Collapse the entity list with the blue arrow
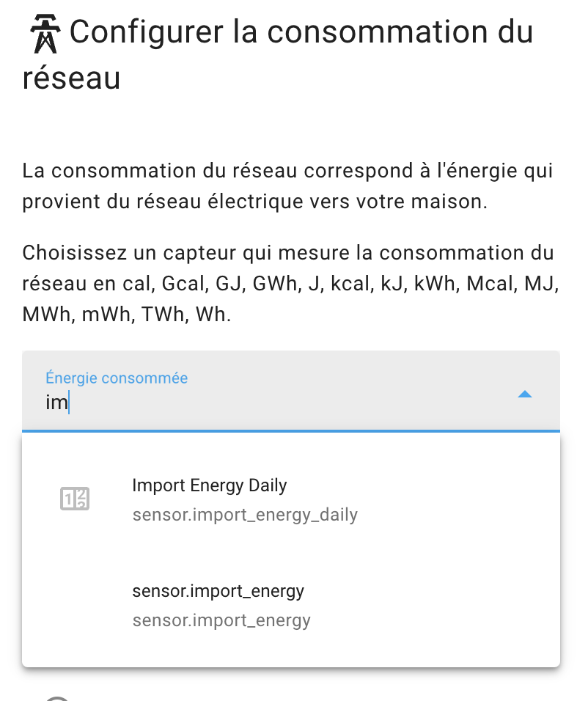The image size is (588, 701). coord(524,394)
